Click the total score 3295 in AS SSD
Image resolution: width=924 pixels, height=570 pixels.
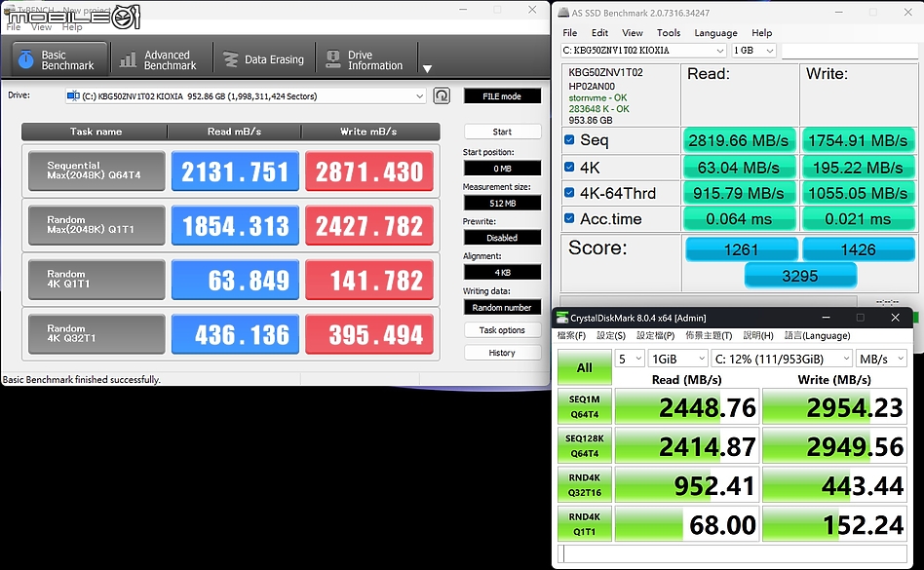pyautogui.click(x=800, y=276)
